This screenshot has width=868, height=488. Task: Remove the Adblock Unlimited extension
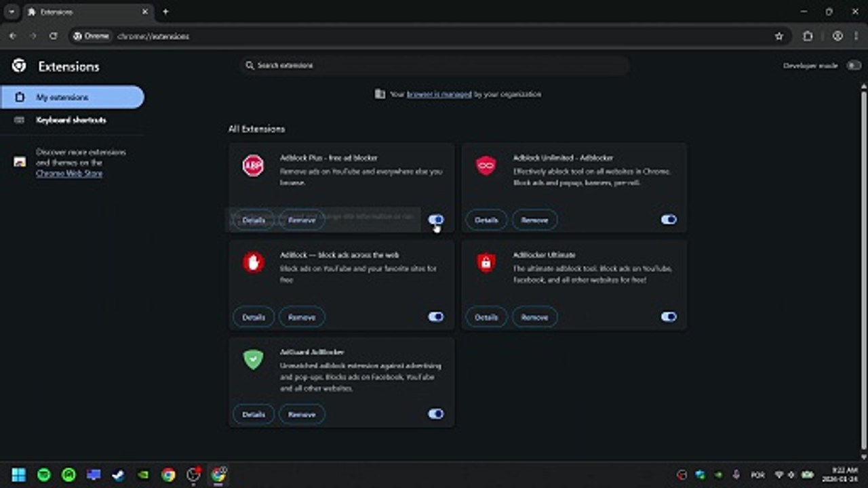(x=534, y=220)
